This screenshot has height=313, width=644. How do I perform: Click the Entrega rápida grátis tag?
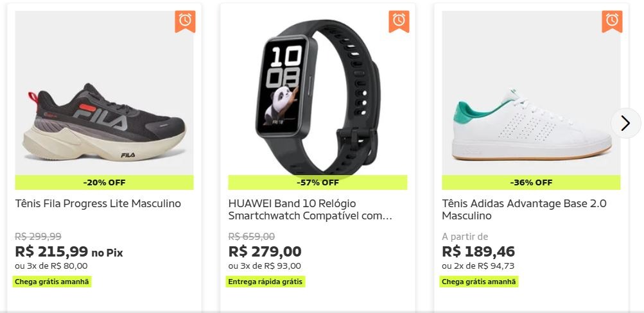point(265,282)
